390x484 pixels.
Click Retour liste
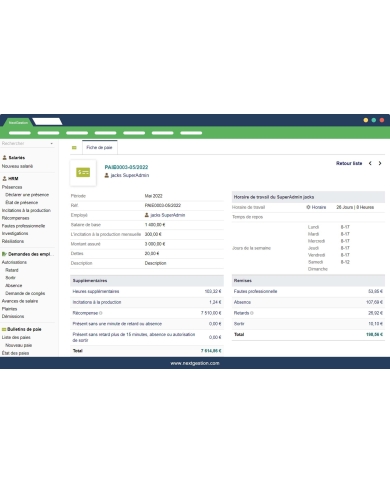[x=349, y=163]
